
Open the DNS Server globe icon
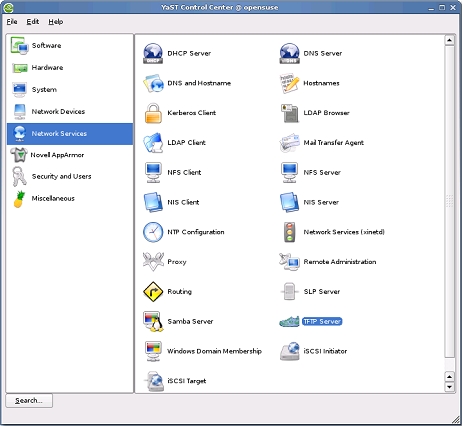(x=289, y=53)
